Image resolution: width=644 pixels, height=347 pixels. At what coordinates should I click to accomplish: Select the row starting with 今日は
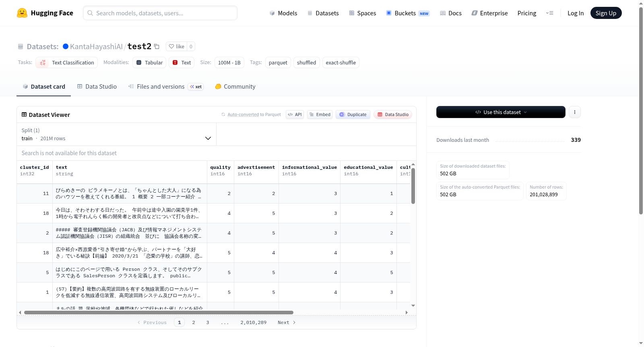click(213, 213)
